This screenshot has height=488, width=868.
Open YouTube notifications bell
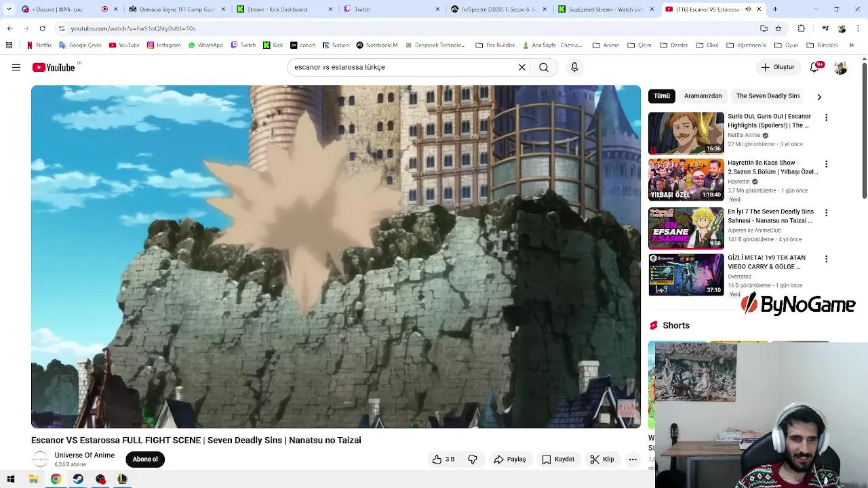tap(815, 67)
